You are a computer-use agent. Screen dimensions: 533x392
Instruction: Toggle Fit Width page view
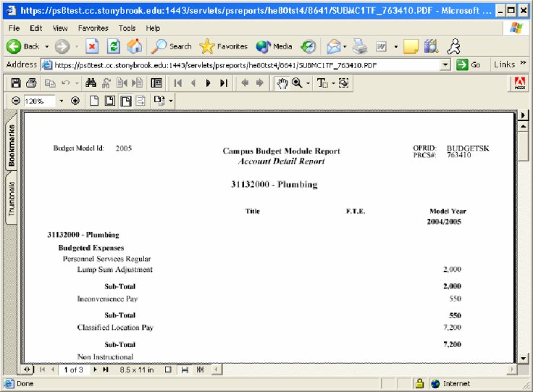(x=125, y=101)
